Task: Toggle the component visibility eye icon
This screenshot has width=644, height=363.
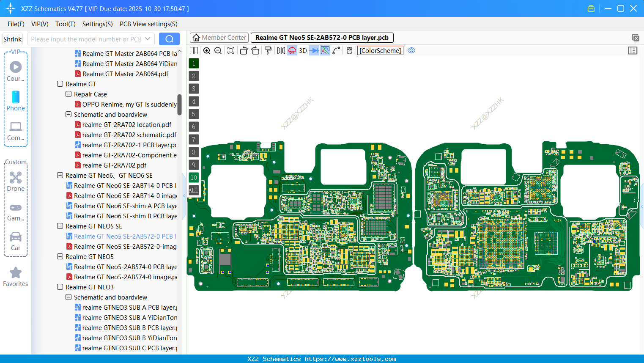Action: click(411, 50)
